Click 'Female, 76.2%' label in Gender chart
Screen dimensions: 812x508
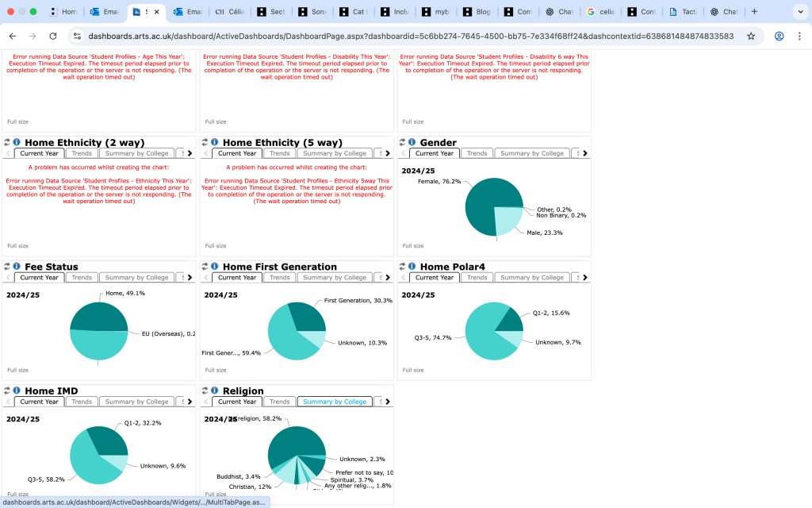point(439,182)
